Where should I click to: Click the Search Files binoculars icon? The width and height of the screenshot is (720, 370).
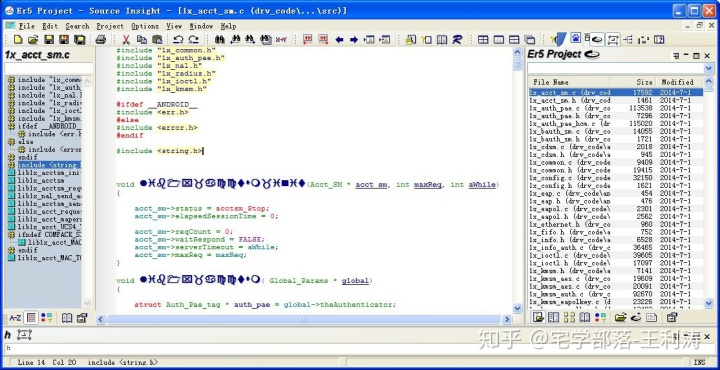[265, 39]
